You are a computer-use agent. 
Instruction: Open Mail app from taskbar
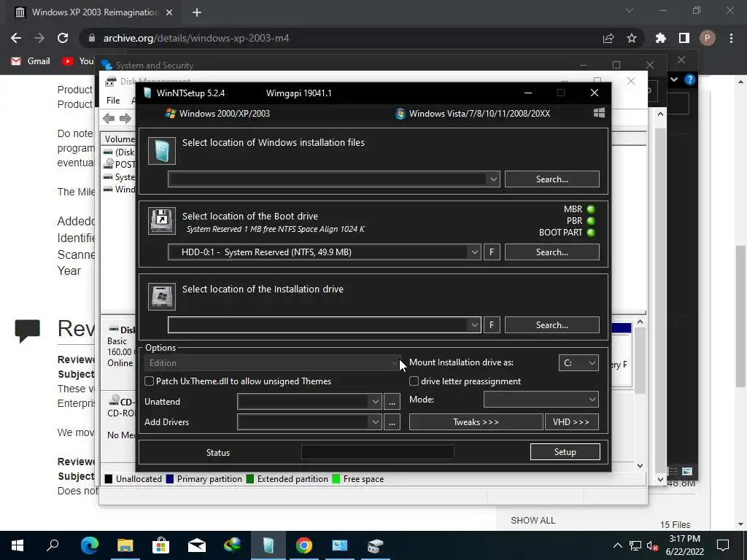coord(197,545)
